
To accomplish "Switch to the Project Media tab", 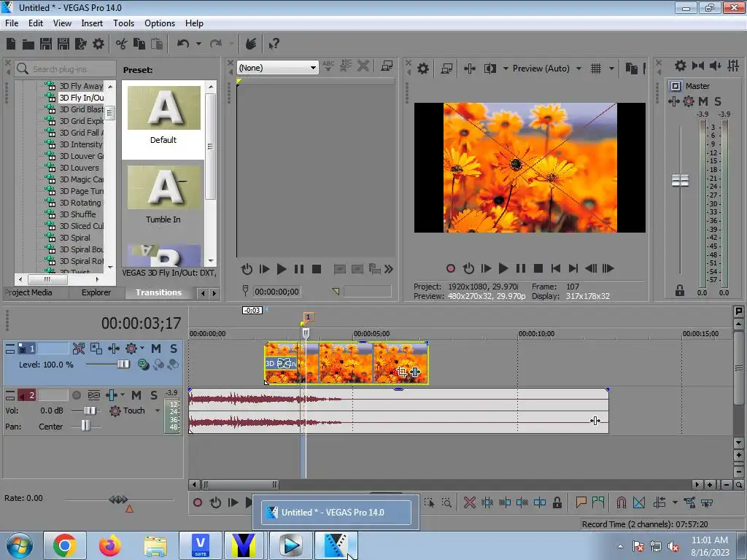I will (x=28, y=292).
